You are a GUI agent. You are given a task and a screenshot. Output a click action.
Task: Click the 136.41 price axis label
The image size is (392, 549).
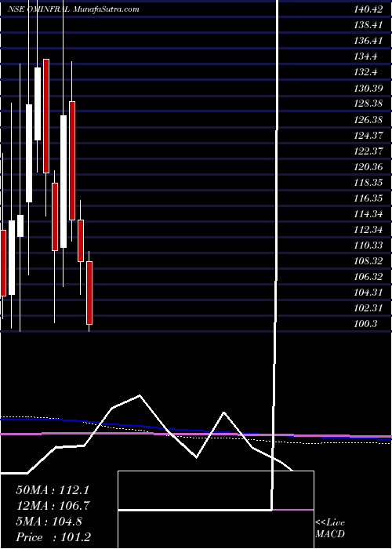click(368, 41)
